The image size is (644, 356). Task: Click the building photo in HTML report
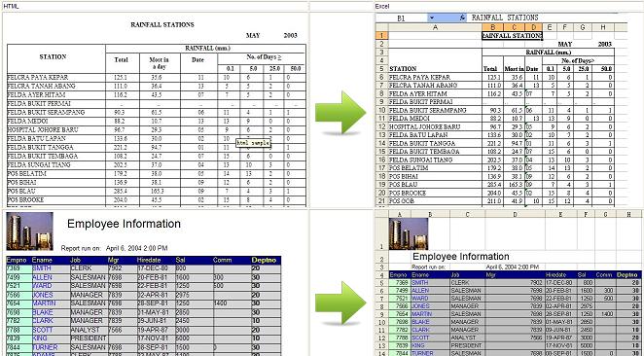29,231
